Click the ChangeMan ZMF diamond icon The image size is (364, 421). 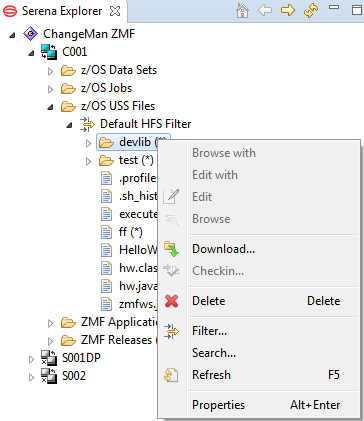[30, 34]
